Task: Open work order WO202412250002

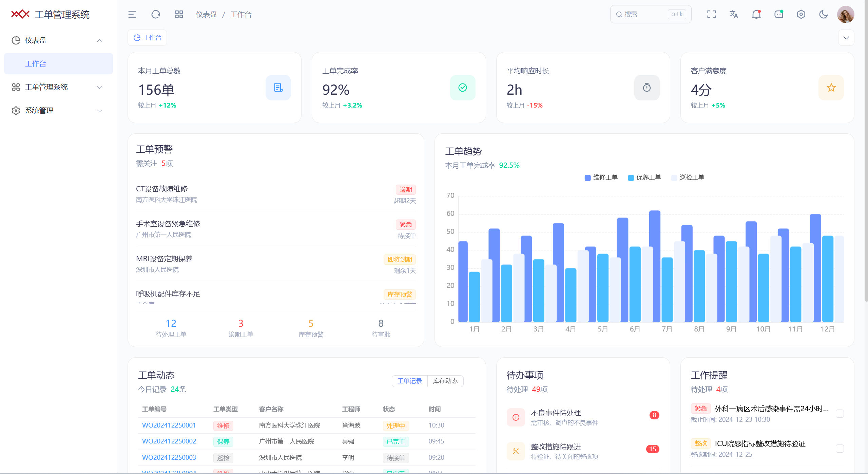Action: [169, 441]
